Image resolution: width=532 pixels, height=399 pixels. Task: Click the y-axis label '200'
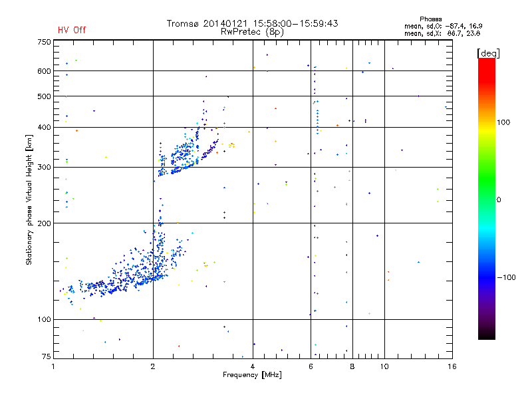coord(44,223)
